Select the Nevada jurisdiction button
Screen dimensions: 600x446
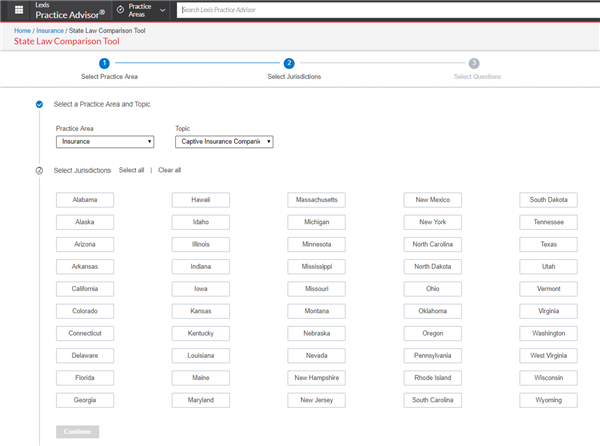tap(317, 356)
